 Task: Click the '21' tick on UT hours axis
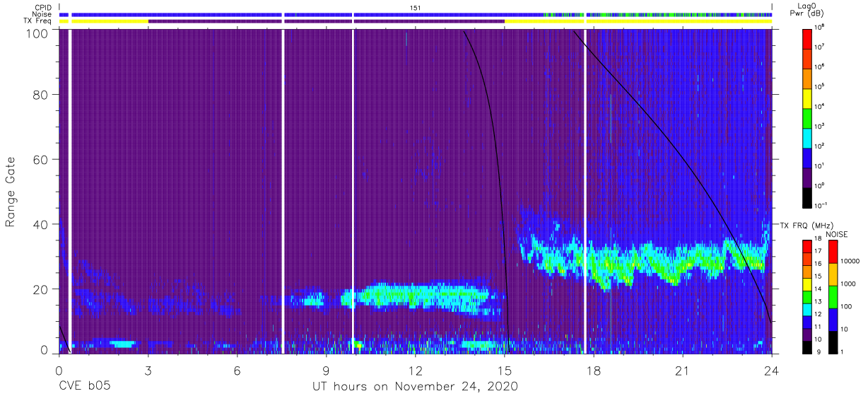pyautogui.click(x=682, y=371)
